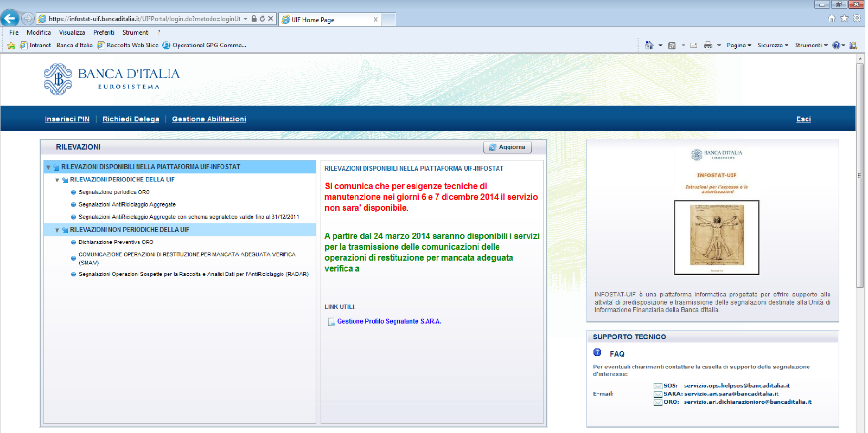Collapse Rilevazioni Non Periodiche della UIF node
The height and width of the screenshot is (433, 868).
[57, 230]
